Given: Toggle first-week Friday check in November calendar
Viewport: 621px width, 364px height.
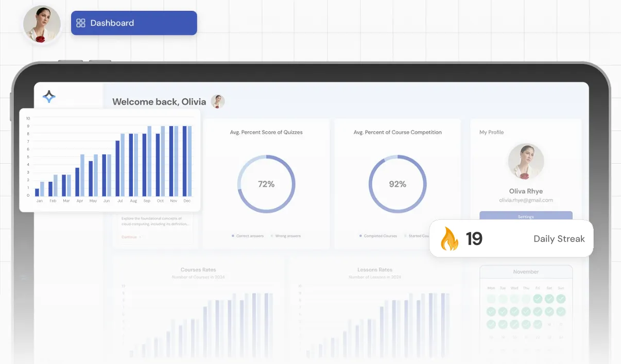Looking at the screenshot, I should pos(538,299).
